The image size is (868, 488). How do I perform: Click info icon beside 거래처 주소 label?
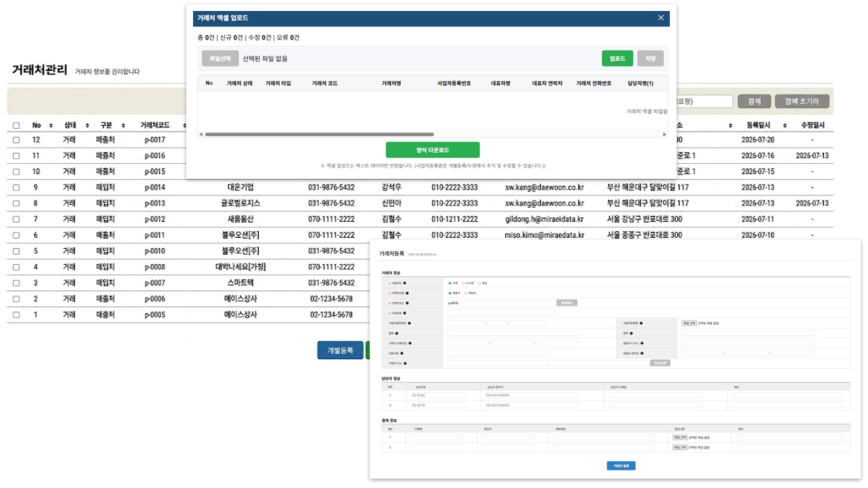point(405,364)
